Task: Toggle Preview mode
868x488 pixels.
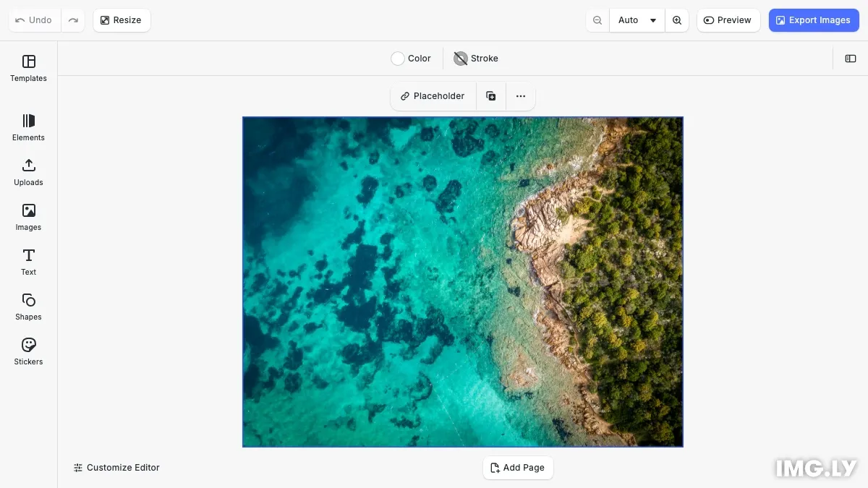Action: click(728, 20)
